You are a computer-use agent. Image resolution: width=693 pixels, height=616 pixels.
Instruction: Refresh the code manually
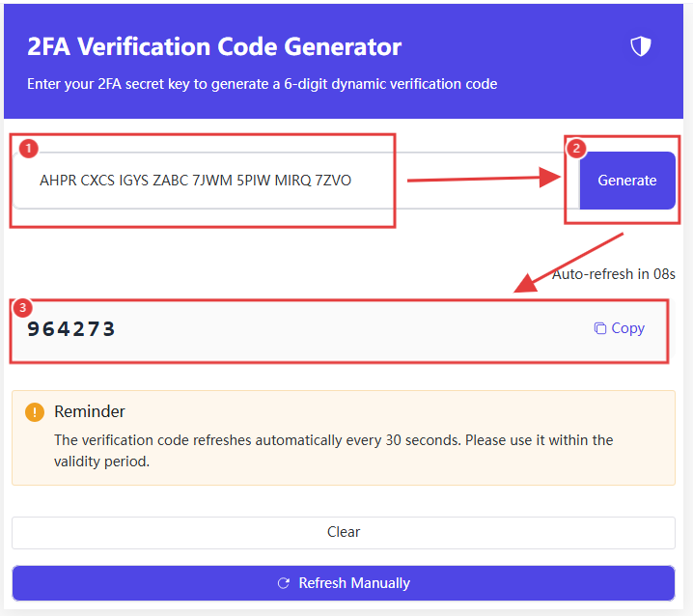pyautogui.click(x=344, y=583)
